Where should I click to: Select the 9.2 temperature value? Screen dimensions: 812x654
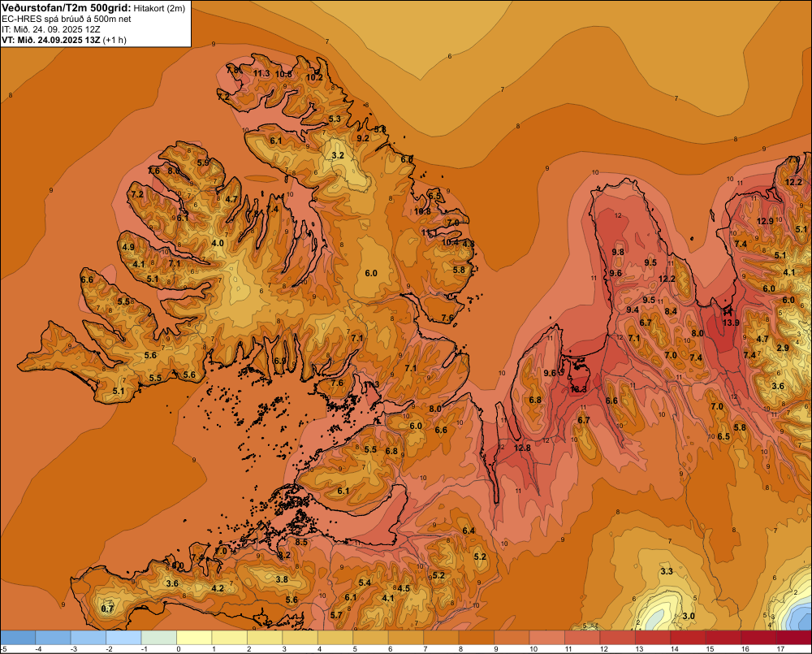363,138
